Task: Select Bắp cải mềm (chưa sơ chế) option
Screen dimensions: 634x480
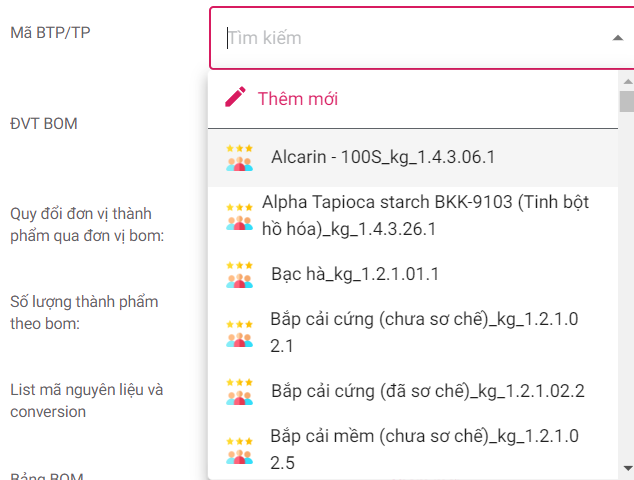Action: click(x=425, y=449)
